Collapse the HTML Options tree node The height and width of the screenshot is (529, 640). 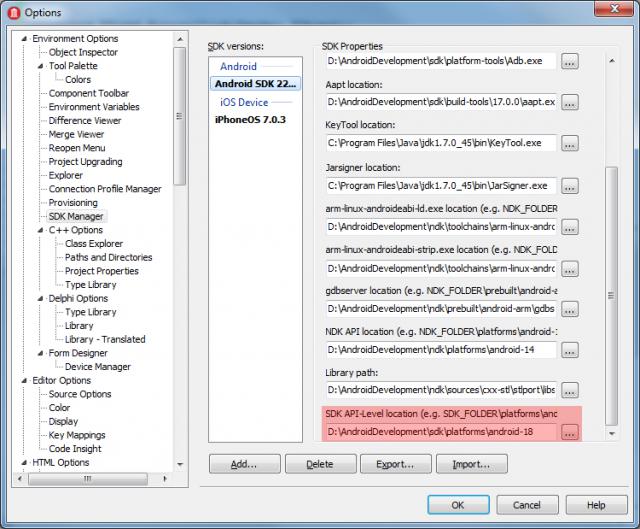24,463
